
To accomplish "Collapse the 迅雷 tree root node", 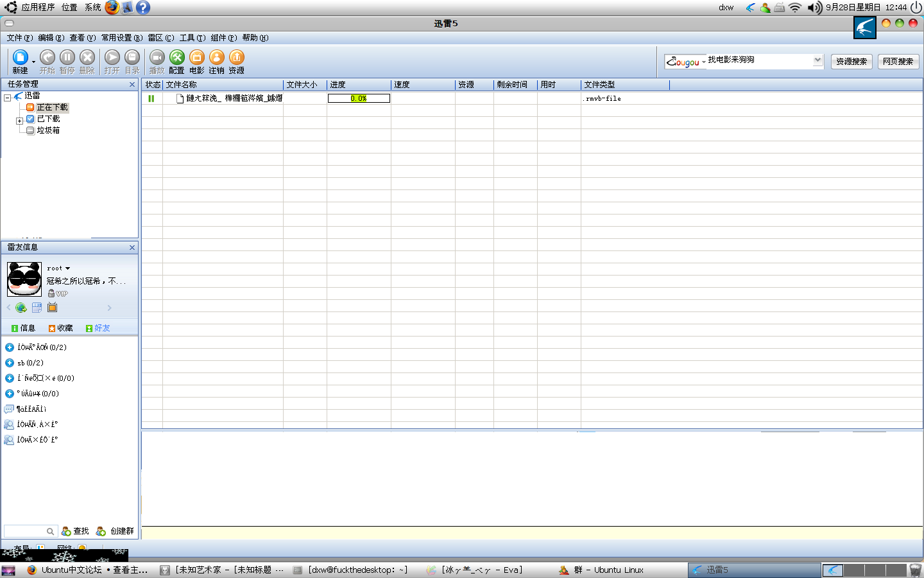I will [8, 98].
